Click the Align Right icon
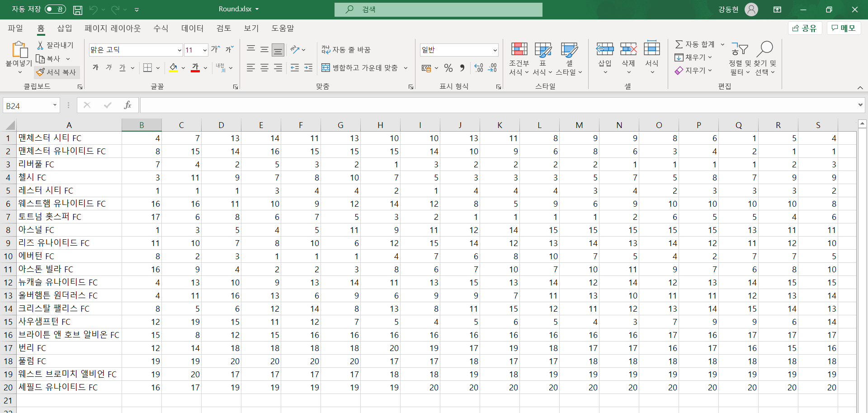 tap(278, 68)
